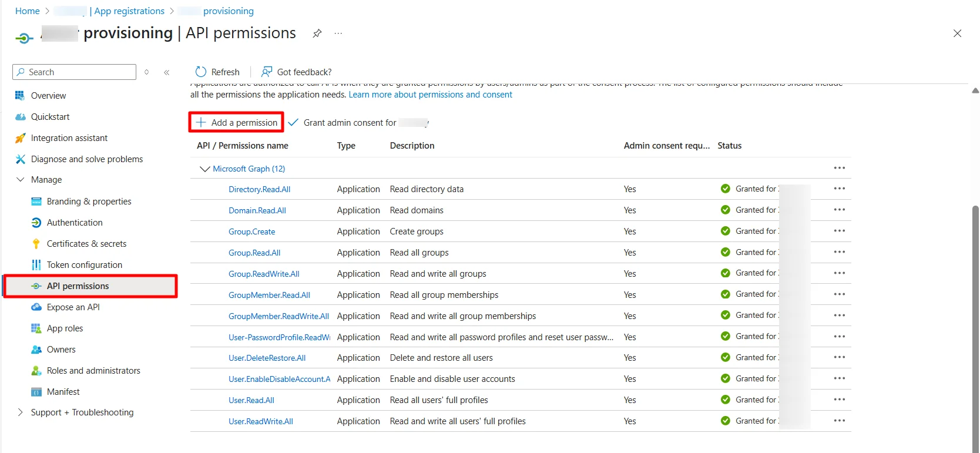
Task: Open Diagnose and solve problems
Action: [x=87, y=159]
